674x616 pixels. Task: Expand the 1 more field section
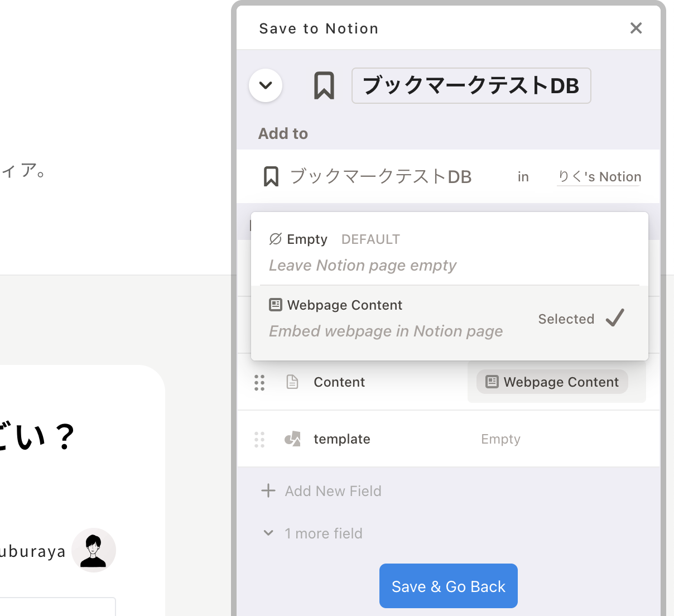coord(312,533)
